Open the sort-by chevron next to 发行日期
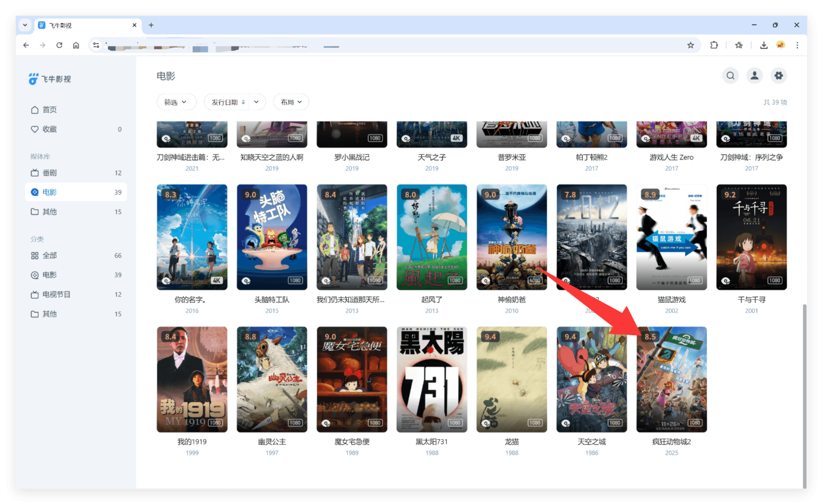The width and height of the screenshot is (823, 504). (256, 102)
